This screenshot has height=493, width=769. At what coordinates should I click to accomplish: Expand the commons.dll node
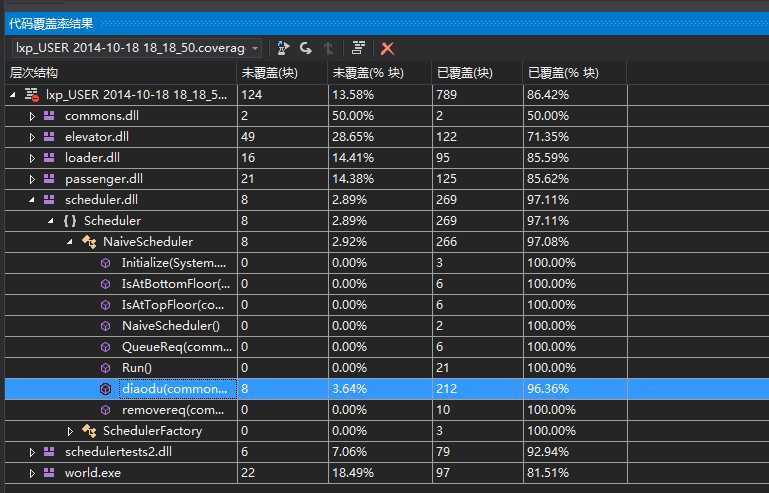pyautogui.click(x=32, y=116)
